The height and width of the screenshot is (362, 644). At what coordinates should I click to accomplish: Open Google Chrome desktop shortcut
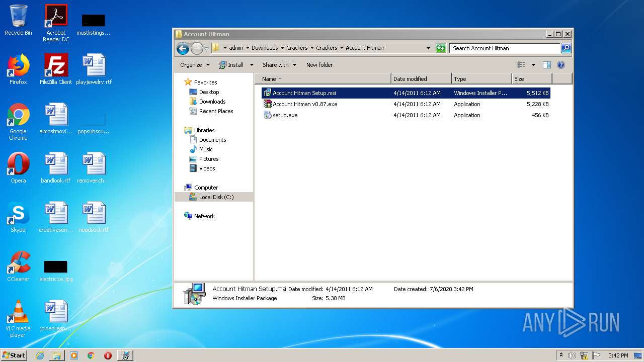pyautogui.click(x=18, y=122)
